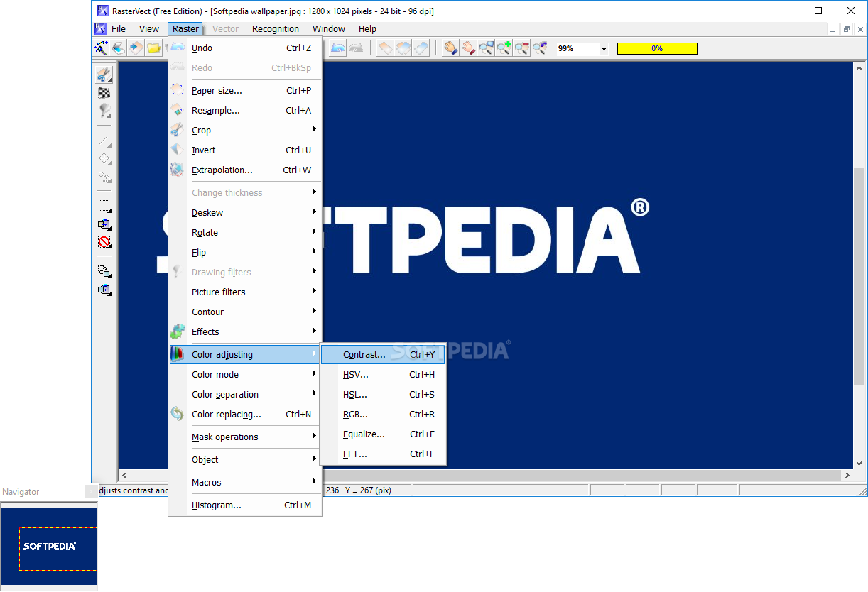868x592 pixels.
Task: Expand the Contour submenu
Action: (x=245, y=312)
